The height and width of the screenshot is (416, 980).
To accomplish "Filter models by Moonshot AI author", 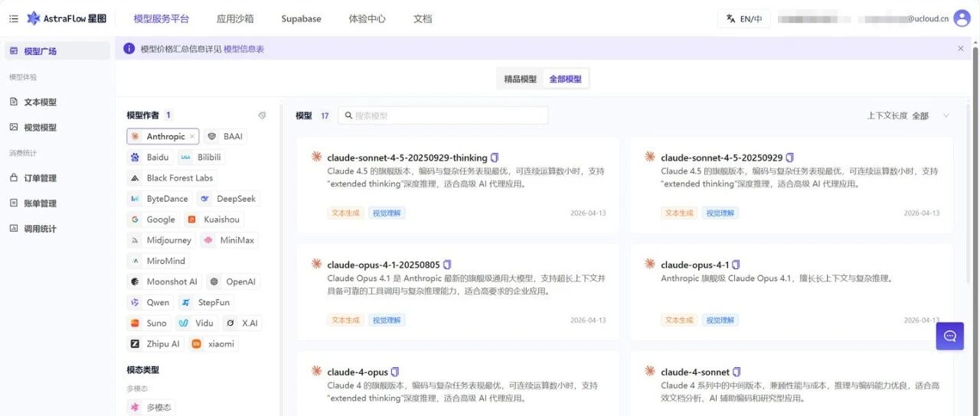I will [164, 281].
